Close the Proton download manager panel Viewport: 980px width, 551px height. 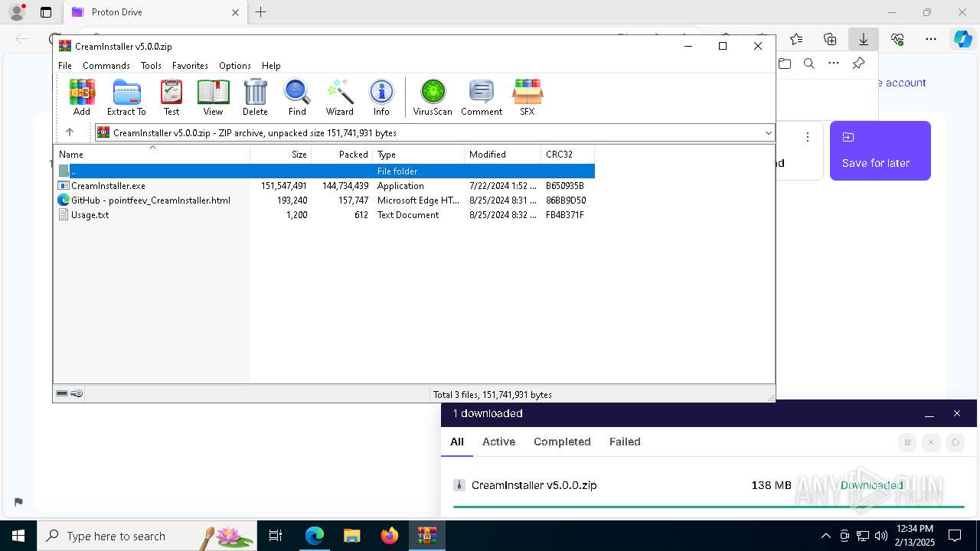956,413
